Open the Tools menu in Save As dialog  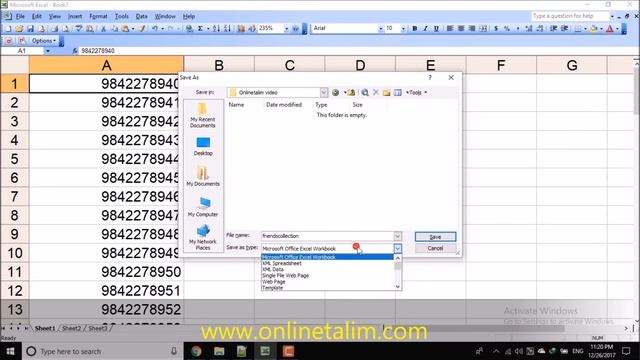pos(416,93)
